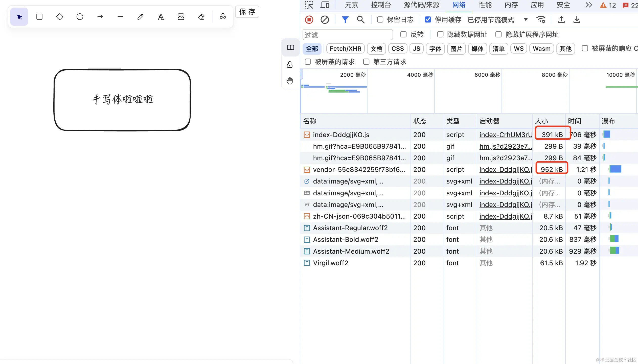Select the Assistant-Medium.woff2 request

469,251
